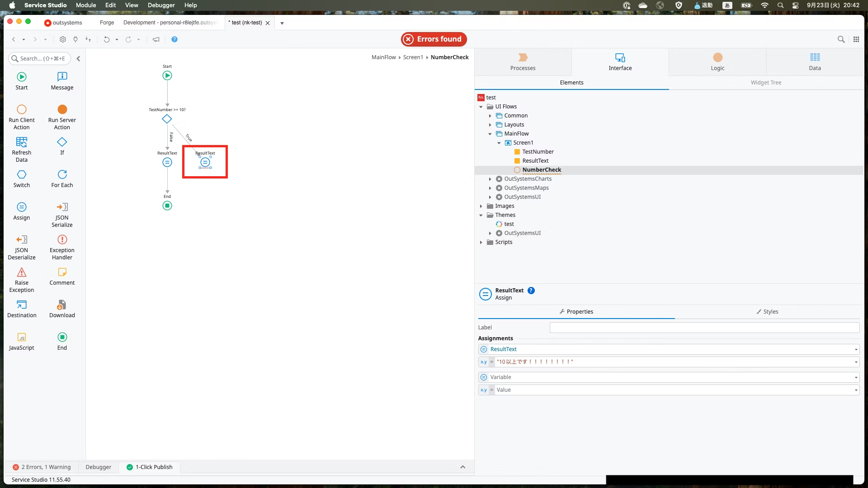The width and height of the screenshot is (868, 488).
Task: Switch to the Logic tab
Action: (717, 62)
